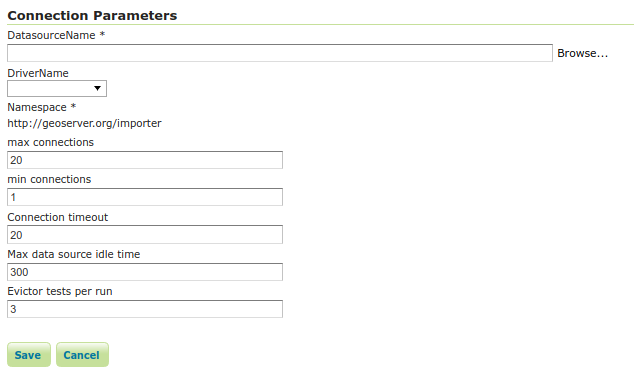634x376 pixels.
Task: Select the Evictor tests per run field
Action: pos(145,309)
